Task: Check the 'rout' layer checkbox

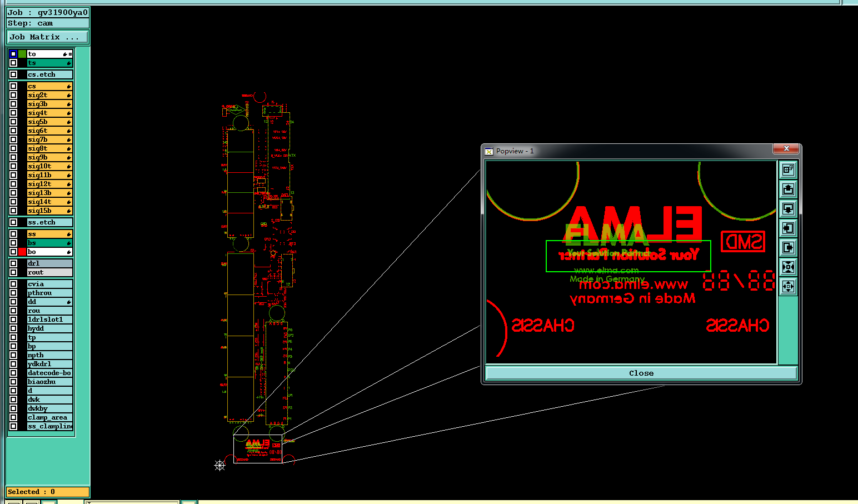Action: pyautogui.click(x=13, y=272)
